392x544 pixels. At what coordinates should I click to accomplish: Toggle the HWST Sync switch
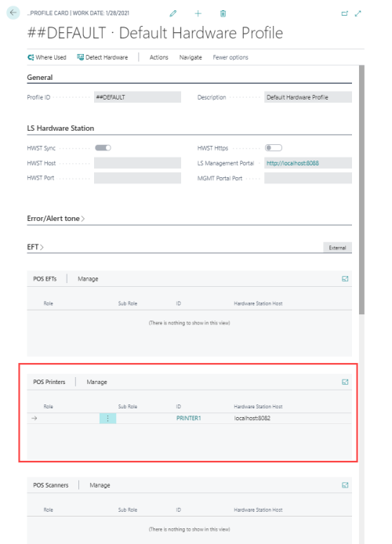pyautogui.click(x=103, y=148)
